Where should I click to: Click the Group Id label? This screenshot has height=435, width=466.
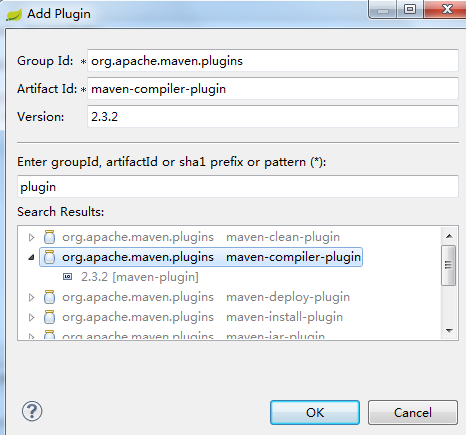pyautogui.click(x=45, y=61)
